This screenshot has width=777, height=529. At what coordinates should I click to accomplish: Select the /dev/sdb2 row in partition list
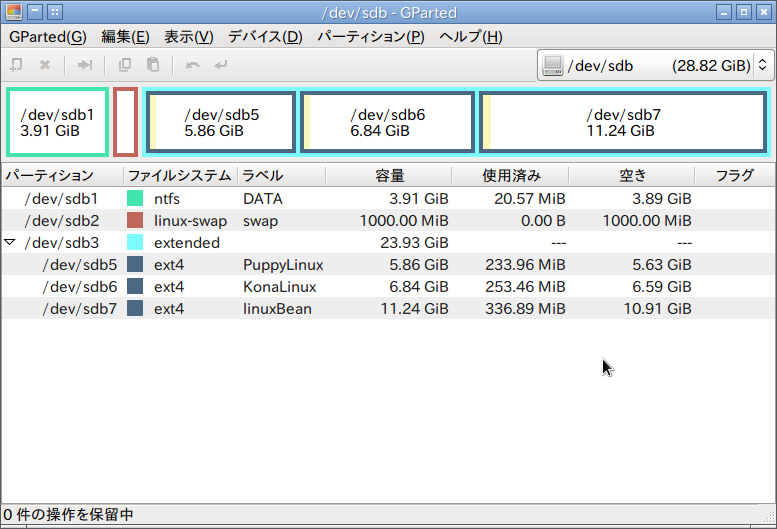388,220
